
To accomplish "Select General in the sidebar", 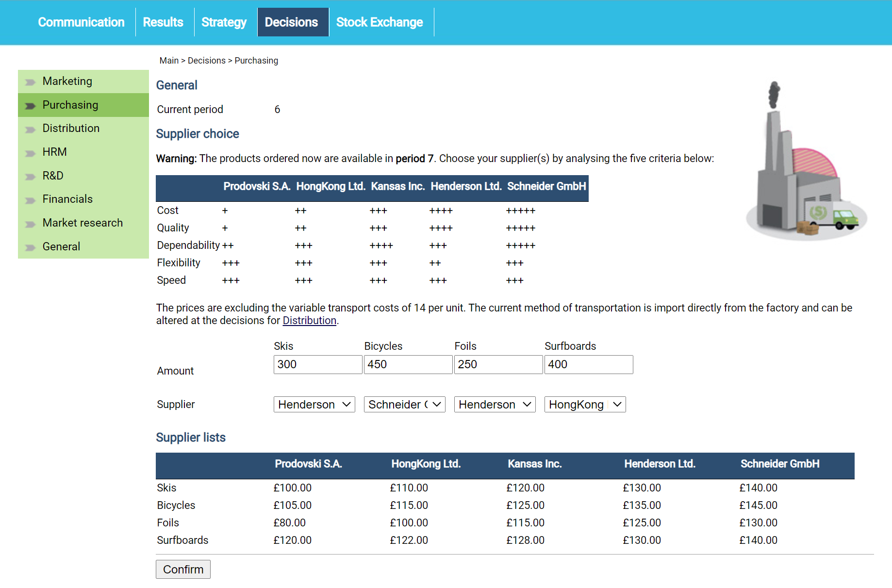I will point(61,246).
